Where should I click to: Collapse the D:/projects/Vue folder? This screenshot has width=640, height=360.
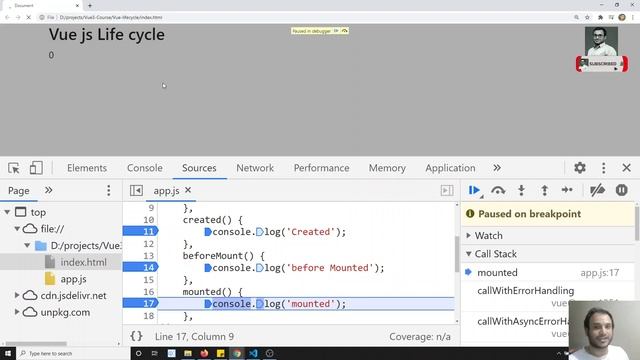coord(27,246)
